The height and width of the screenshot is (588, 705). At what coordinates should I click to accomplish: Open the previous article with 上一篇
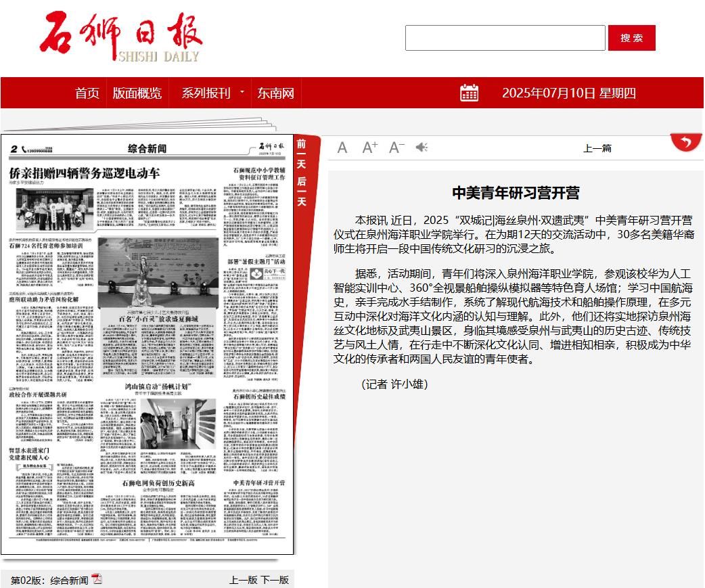click(597, 148)
